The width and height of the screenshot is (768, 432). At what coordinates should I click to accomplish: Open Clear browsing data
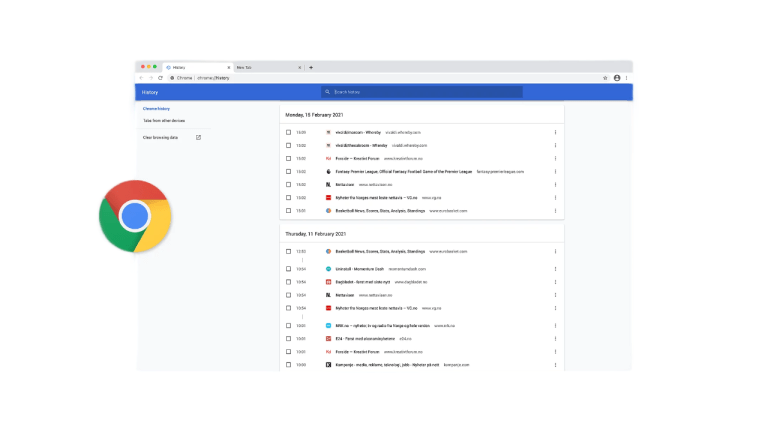pyautogui.click(x=160, y=138)
